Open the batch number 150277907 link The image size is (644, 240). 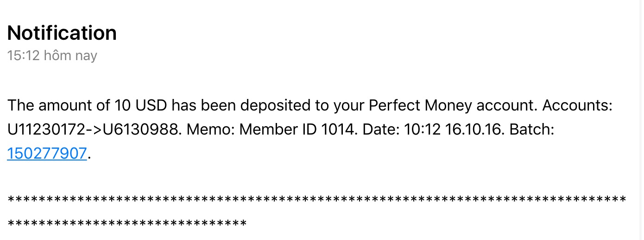47,153
